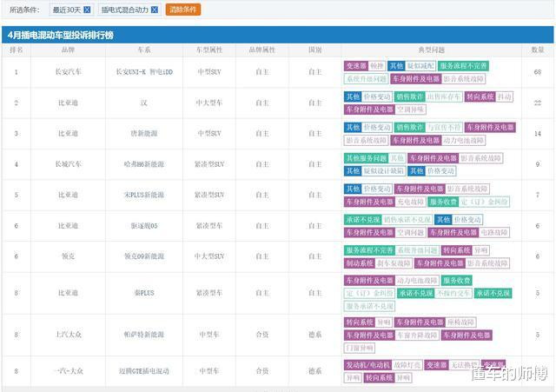Screen dimensions: 556x392
Task: Click the 电路故障 tag in the 驱逐舰05 row
Action: (494, 233)
